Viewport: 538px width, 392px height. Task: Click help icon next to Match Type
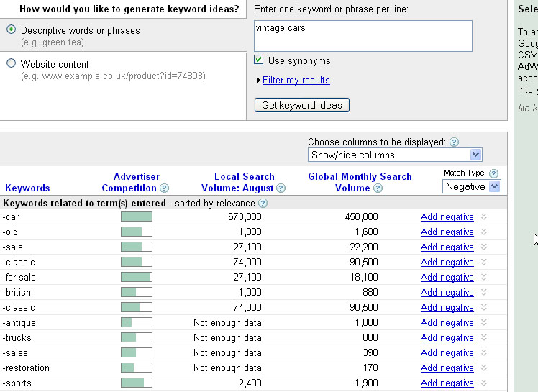click(x=493, y=173)
